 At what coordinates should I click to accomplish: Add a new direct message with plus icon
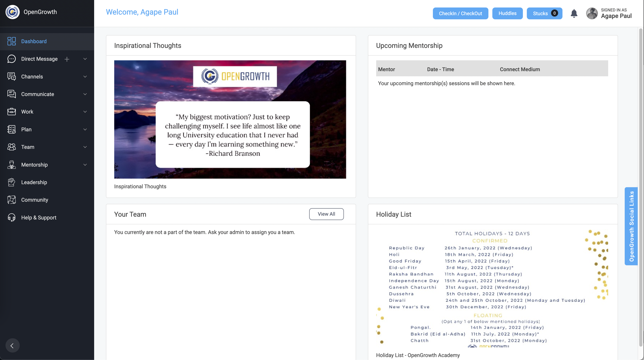click(x=67, y=59)
